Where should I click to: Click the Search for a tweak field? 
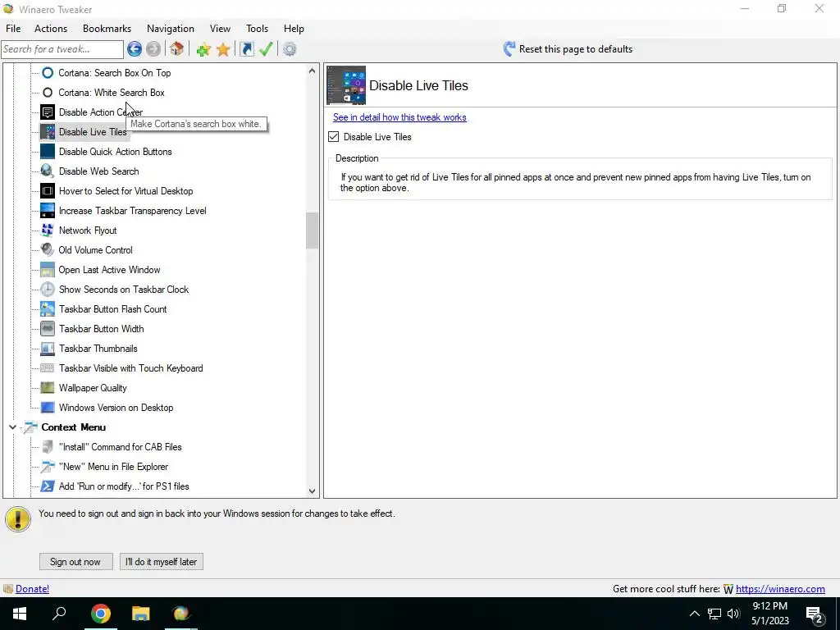pos(62,49)
